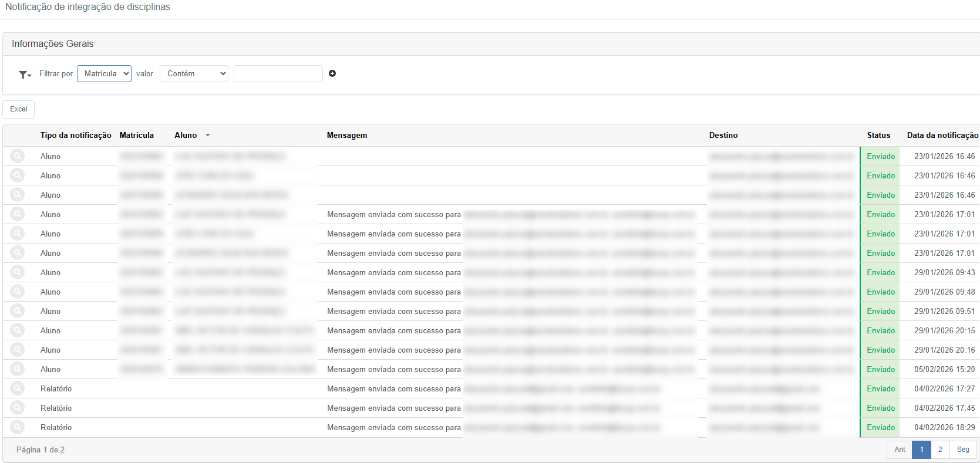Open magnifier for Relatório at 18:29
Image resolution: width=980 pixels, height=463 pixels.
click(x=18, y=427)
